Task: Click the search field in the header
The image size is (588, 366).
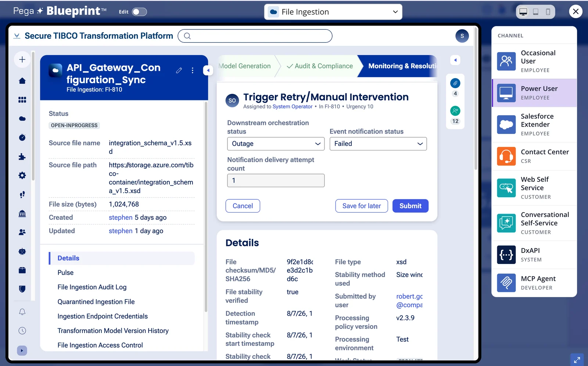Action: pos(255,36)
